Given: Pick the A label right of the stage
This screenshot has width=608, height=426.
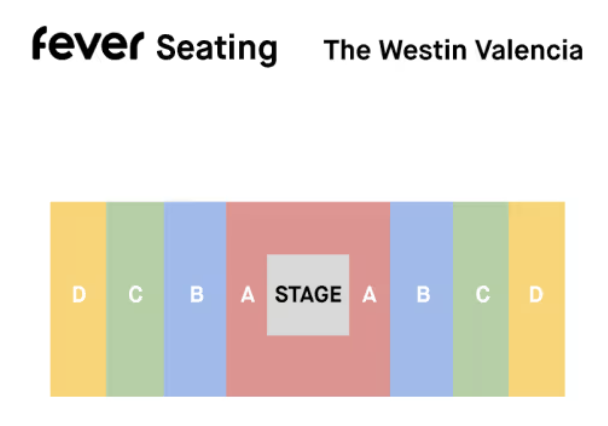Looking at the screenshot, I should 369,295.
